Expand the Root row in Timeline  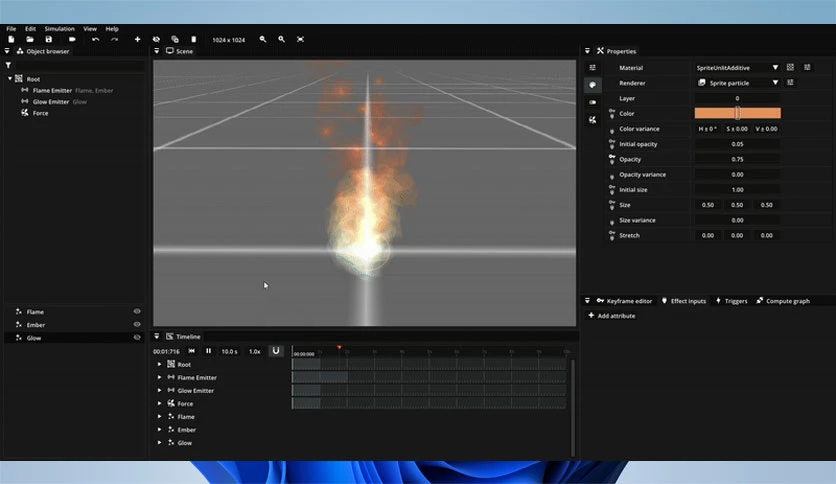tap(159, 364)
